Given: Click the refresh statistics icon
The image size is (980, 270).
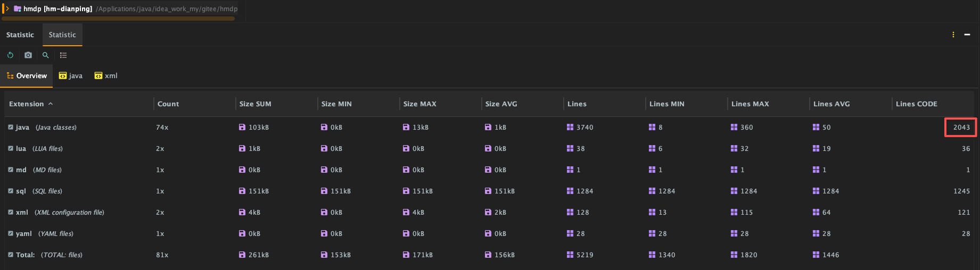Looking at the screenshot, I should tap(10, 55).
